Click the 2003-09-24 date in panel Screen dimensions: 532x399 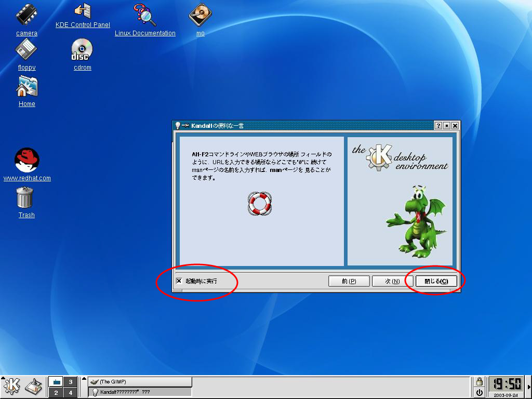(x=506, y=395)
